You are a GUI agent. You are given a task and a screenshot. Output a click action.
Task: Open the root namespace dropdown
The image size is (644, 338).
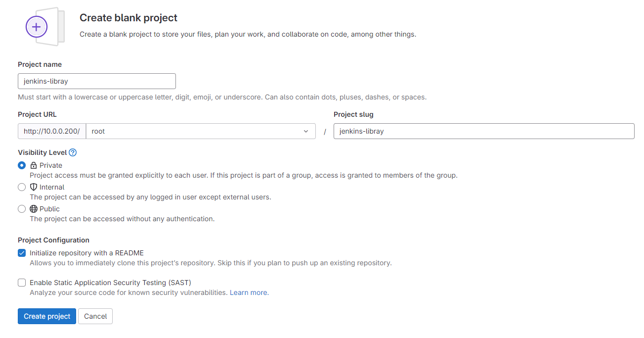[201, 131]
